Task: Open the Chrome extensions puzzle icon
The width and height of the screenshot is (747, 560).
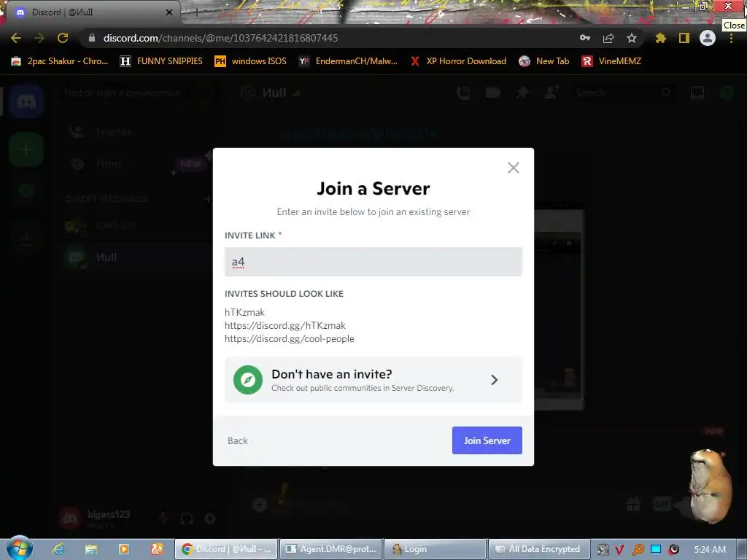Action: click(660, 38)
